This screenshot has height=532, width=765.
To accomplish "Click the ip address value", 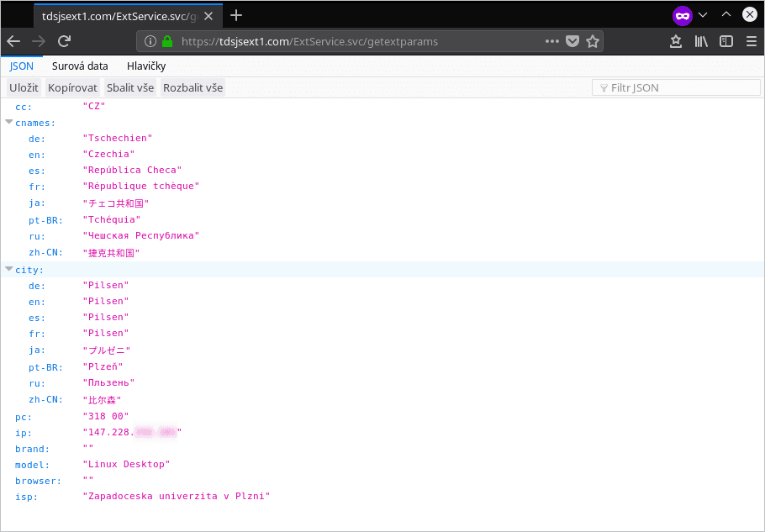I will pyautogui.click(x=132, y=433).
